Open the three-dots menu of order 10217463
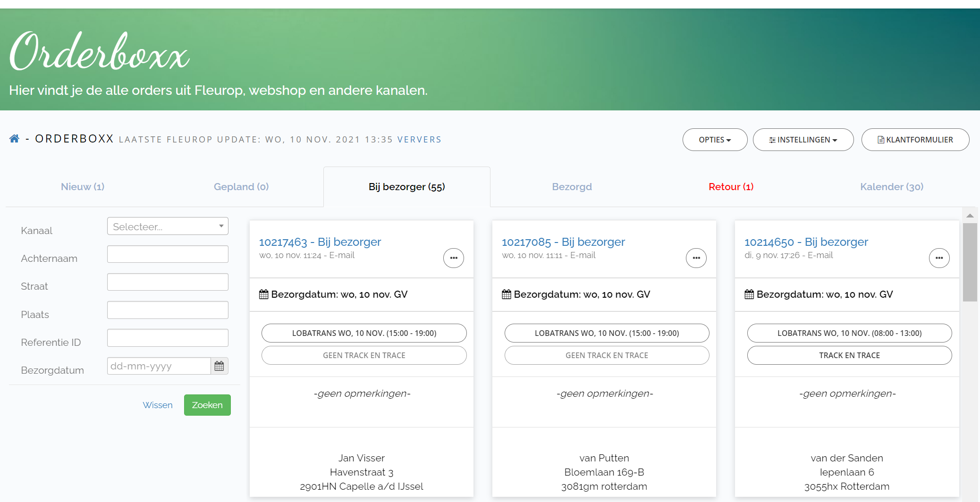 coord(454,258)
